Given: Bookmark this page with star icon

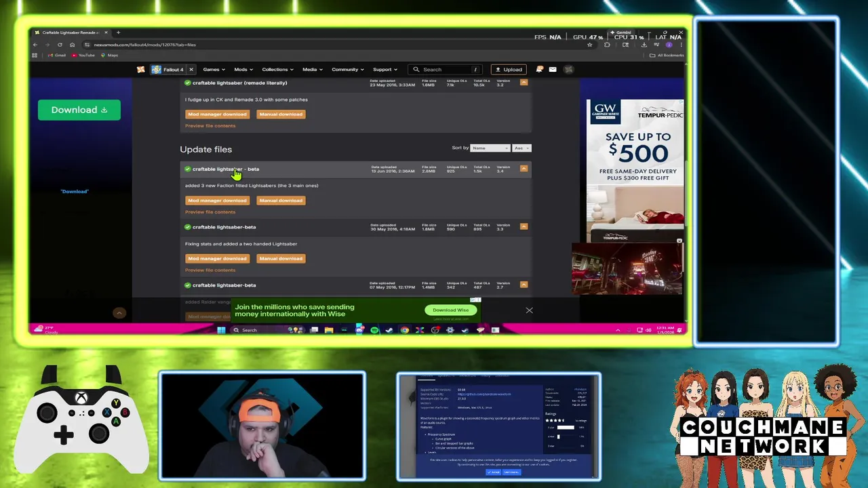Looking at the screenshot, I should [589, 45].
